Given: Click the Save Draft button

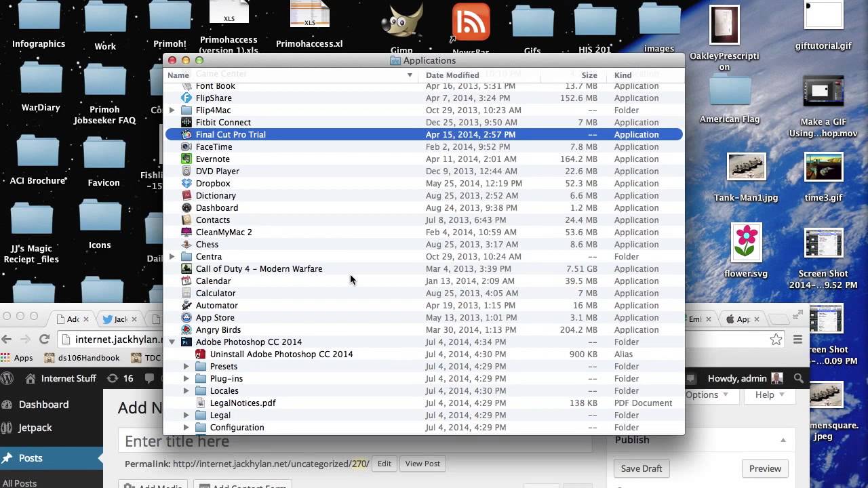Looking at the screenshot, I should point(642,468).
